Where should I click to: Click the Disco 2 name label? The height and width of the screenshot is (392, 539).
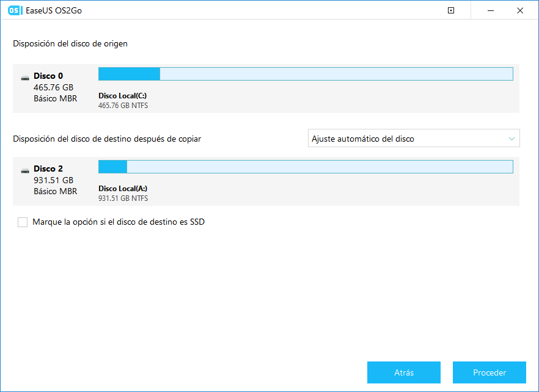click(48, 169)
